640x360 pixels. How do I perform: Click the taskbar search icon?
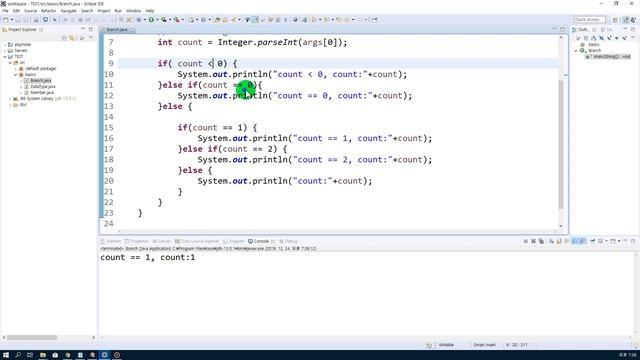pos(18,355)
